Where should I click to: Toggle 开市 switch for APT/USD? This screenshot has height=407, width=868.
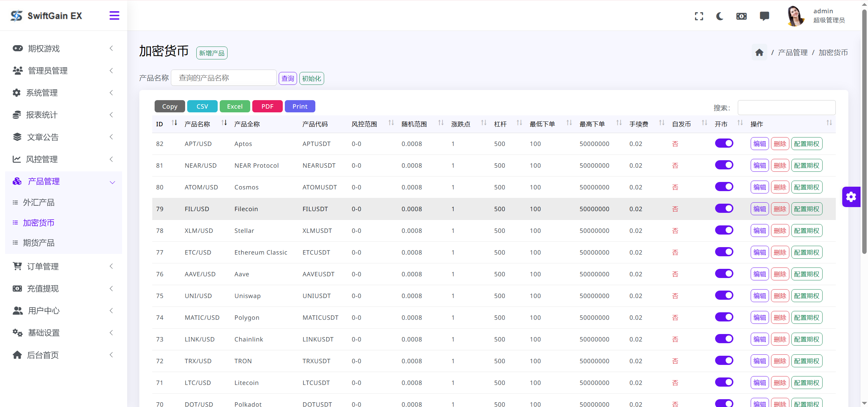pos(724,143)
